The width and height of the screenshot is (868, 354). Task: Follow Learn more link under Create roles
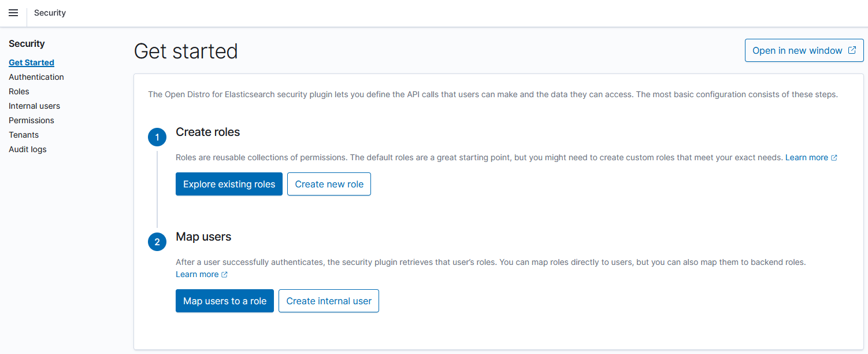(x=807, y=157)
